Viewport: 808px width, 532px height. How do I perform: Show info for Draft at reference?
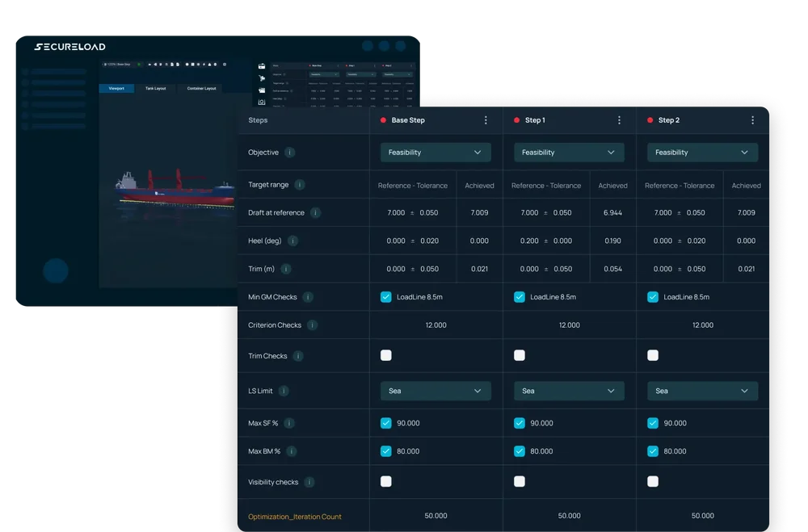tap(315, 212)
